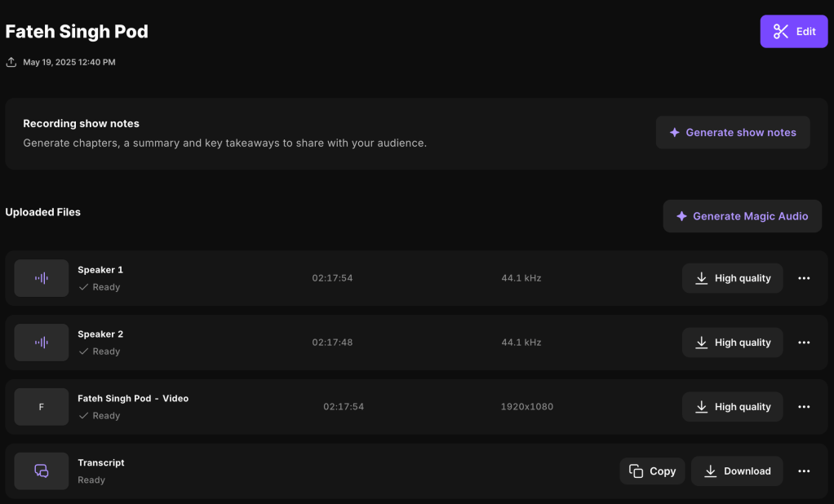Click Generate show notes button
The width and height of the screenshot is (834, 504).
tap(732, 132)
